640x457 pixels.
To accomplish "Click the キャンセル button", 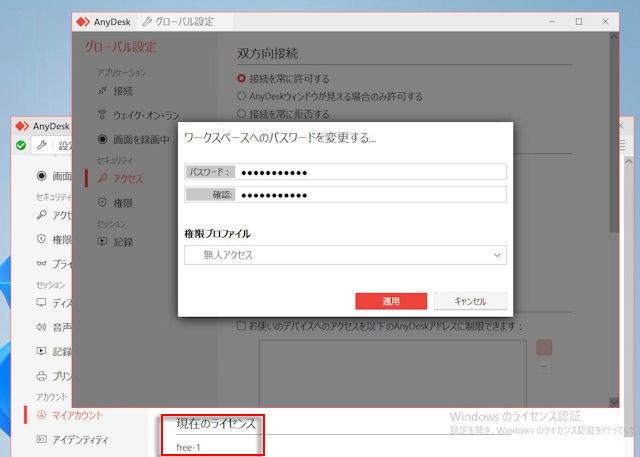I will tap(470, 301).
